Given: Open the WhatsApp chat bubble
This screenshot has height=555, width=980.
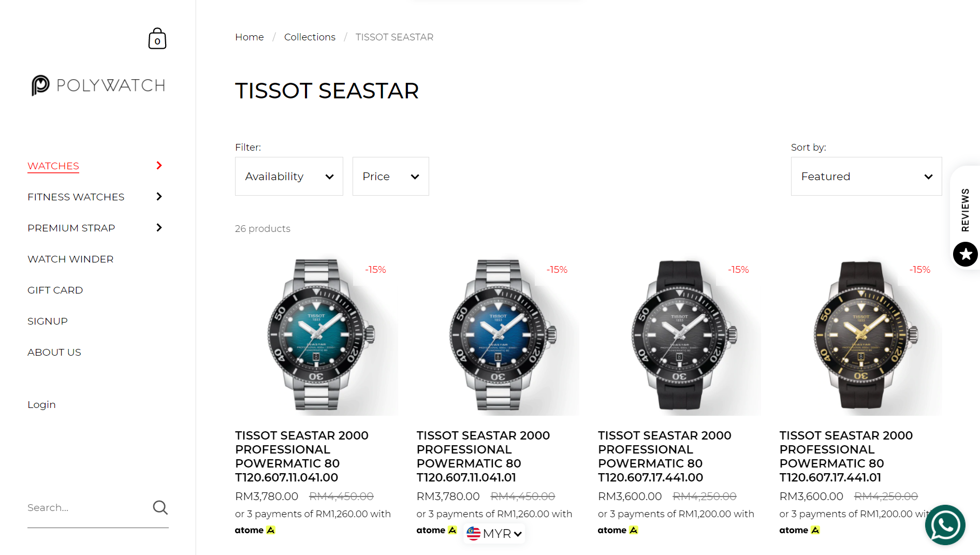Looking at the screenshot, I should point(945,524).
